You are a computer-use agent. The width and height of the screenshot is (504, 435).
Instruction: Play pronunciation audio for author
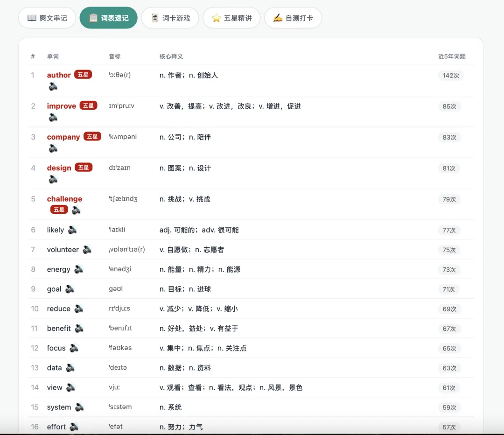(53, 86)
